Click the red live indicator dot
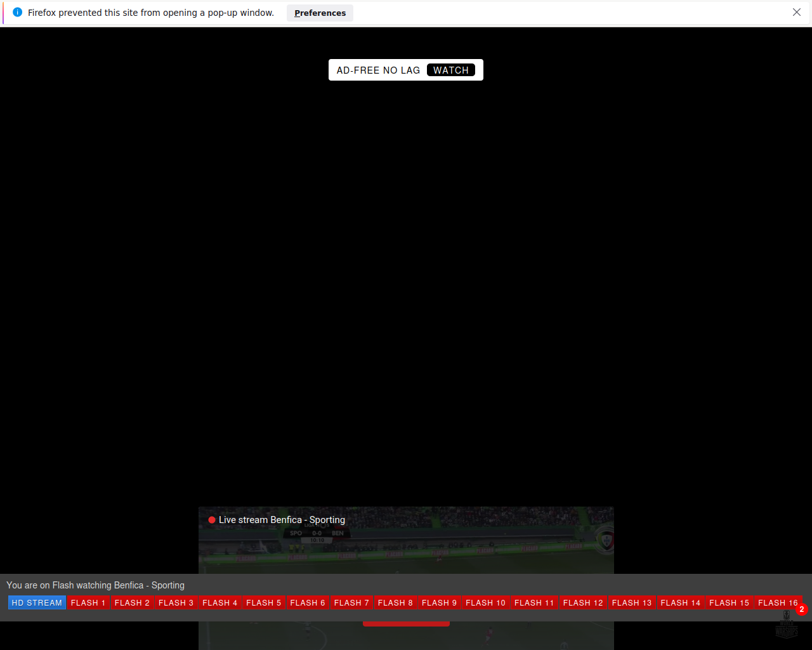Viewport: 812px width, 650px height. tap(212, 520)
